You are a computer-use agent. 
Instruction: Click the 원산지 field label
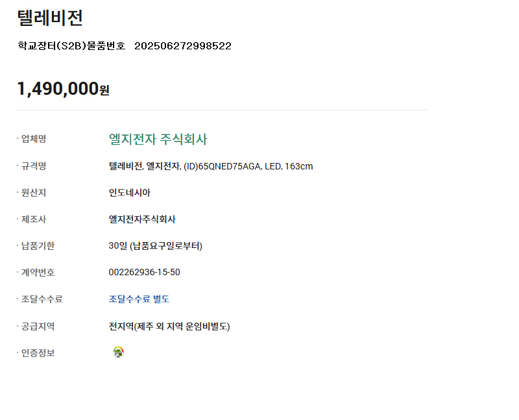tap(34, 193)
